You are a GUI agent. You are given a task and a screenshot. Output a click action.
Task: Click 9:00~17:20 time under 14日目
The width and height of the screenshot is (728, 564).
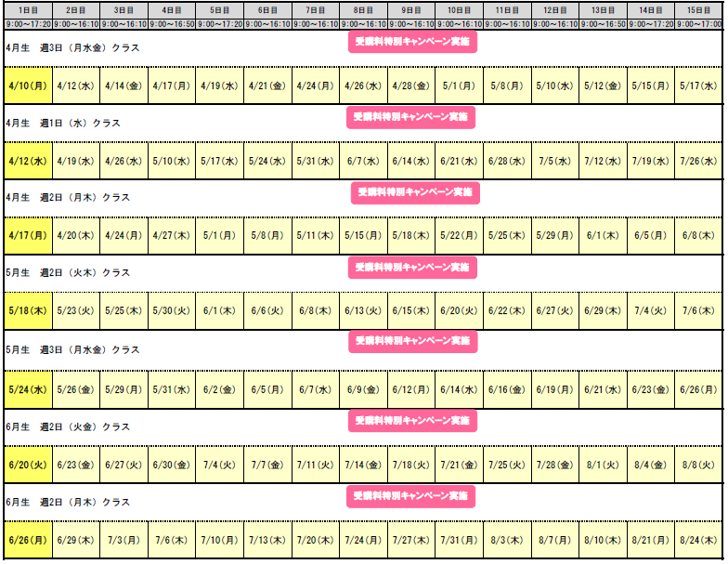650,24
